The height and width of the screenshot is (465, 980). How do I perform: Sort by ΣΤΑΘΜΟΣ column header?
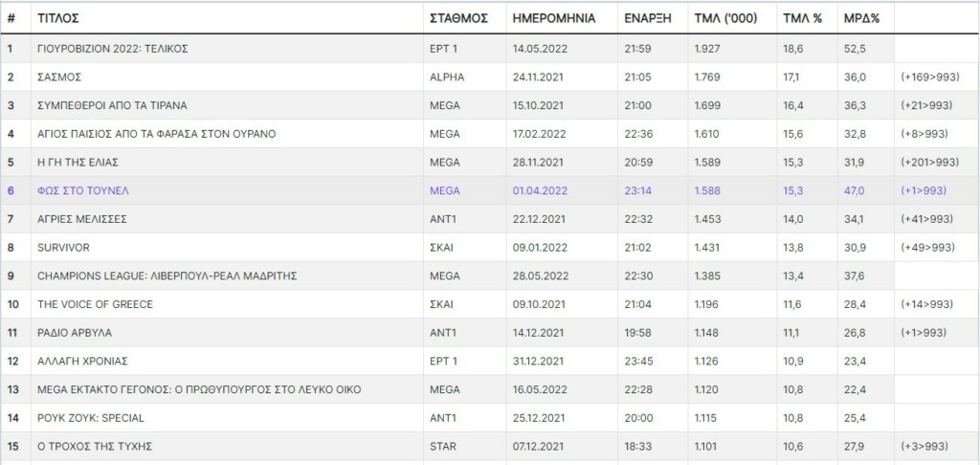coord(457,18)
